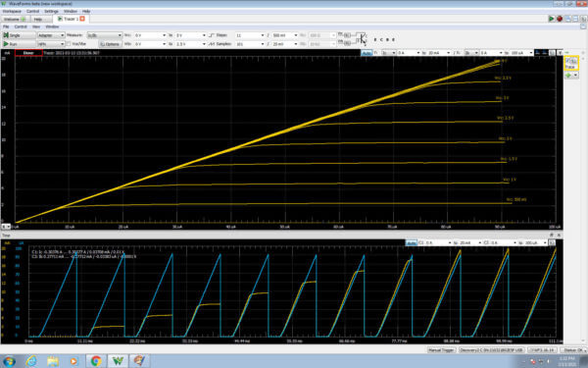Toggle Auto scale in the Time panel
This screenshot has height=368, width=588.
coord(412,243)
